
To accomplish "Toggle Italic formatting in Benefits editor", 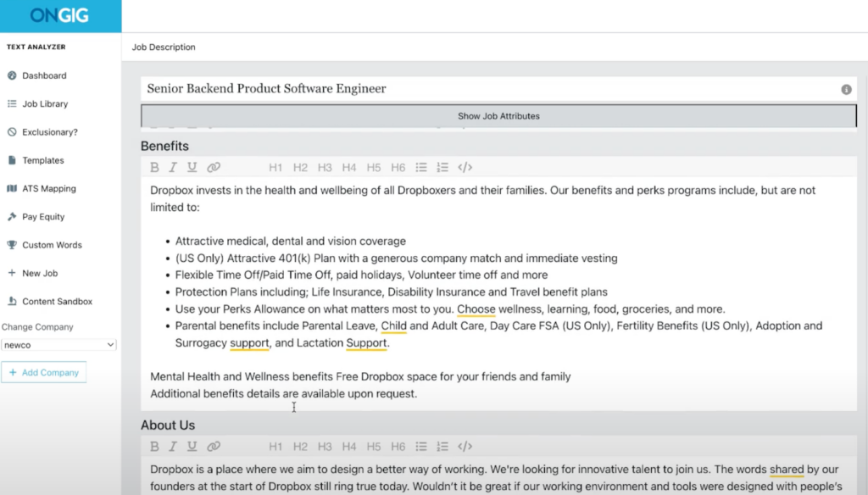I will [x=173, y=168].
